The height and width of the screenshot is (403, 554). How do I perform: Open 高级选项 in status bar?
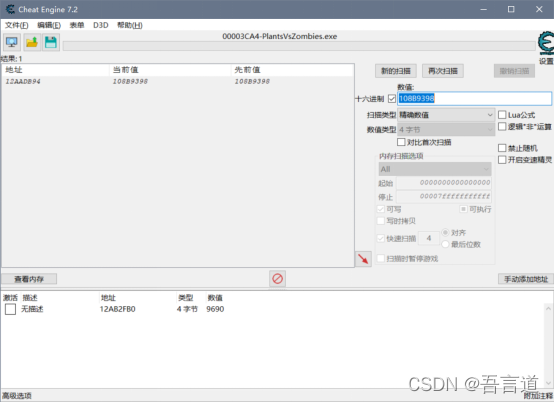click(17, 396)
